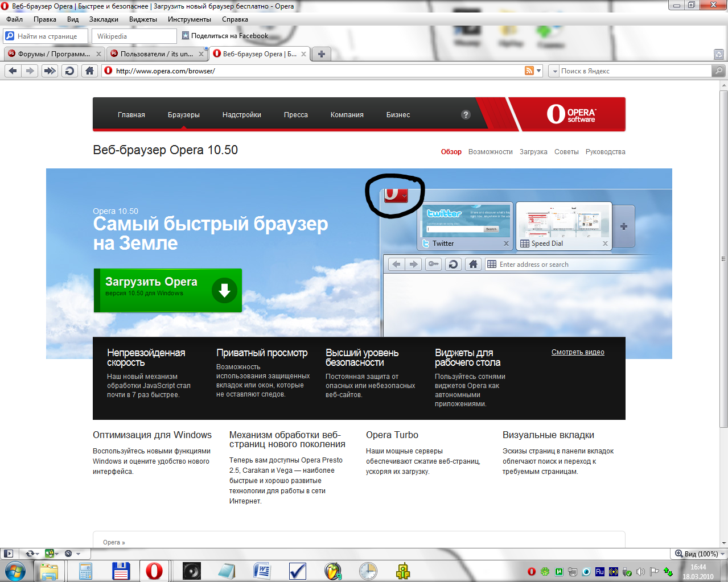Image resolution: width=728 pixels, height=582 pixels.
Task: Click the question mark help icon
Action: pos(466,114)
